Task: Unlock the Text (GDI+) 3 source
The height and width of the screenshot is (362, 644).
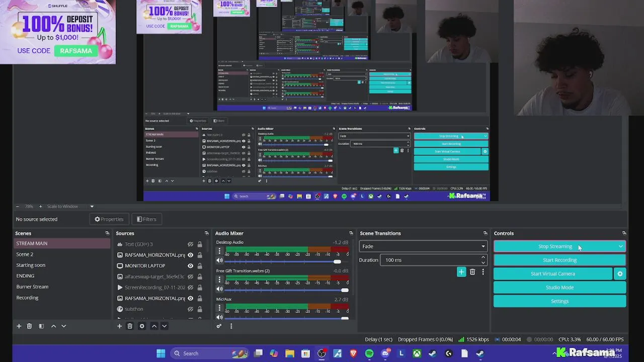Action: pos(200,244)
